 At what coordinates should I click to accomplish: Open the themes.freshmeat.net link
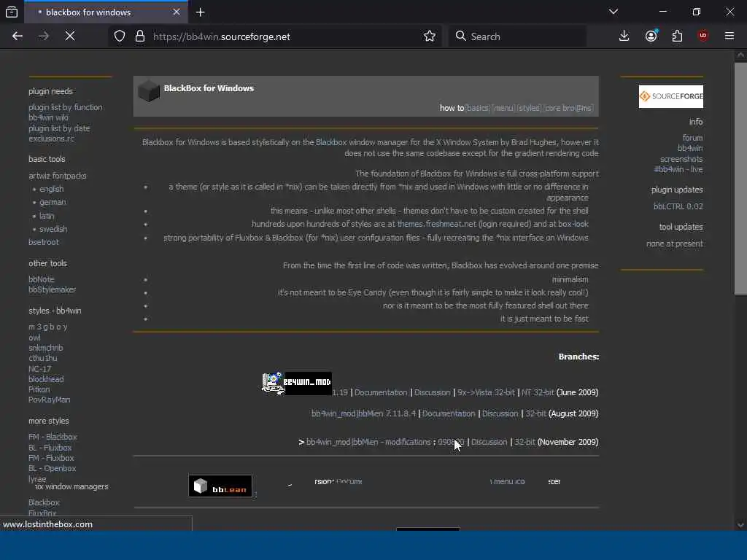(436, 224)
